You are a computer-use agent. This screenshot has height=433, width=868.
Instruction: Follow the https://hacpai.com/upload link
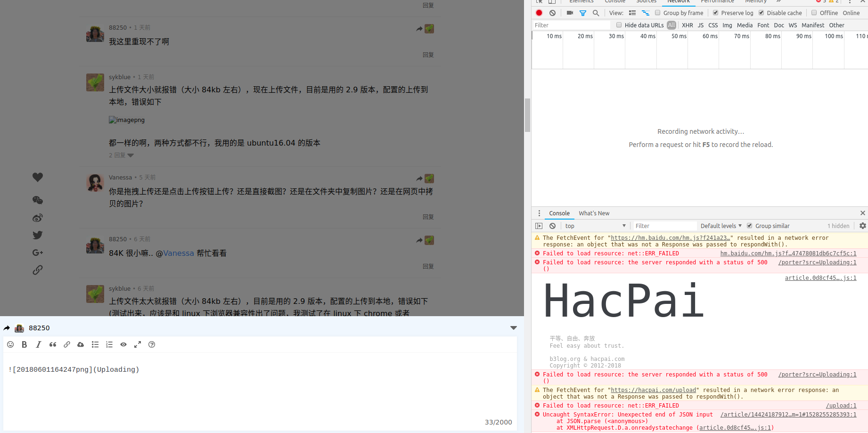click(x=653, y=390)
